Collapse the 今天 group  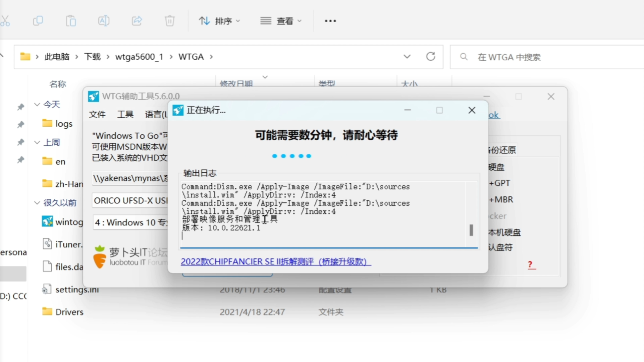tap(37, 104)
